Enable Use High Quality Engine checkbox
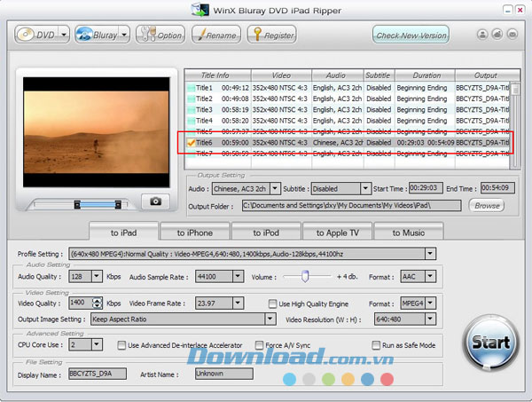This screenshot has width=532, height=402. tap(272, 303)
